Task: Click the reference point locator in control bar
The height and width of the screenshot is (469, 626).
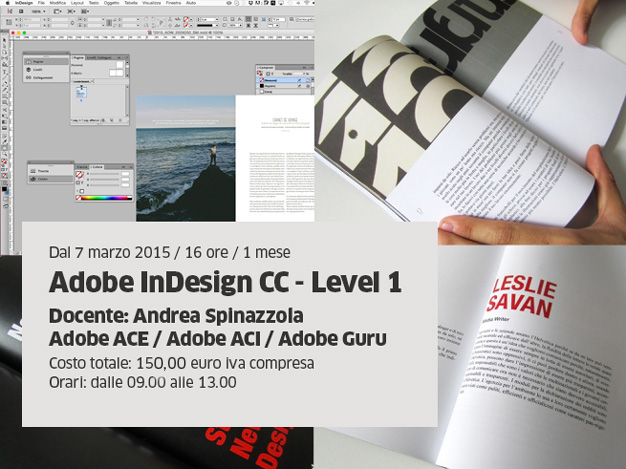Action: pos(10,22)
